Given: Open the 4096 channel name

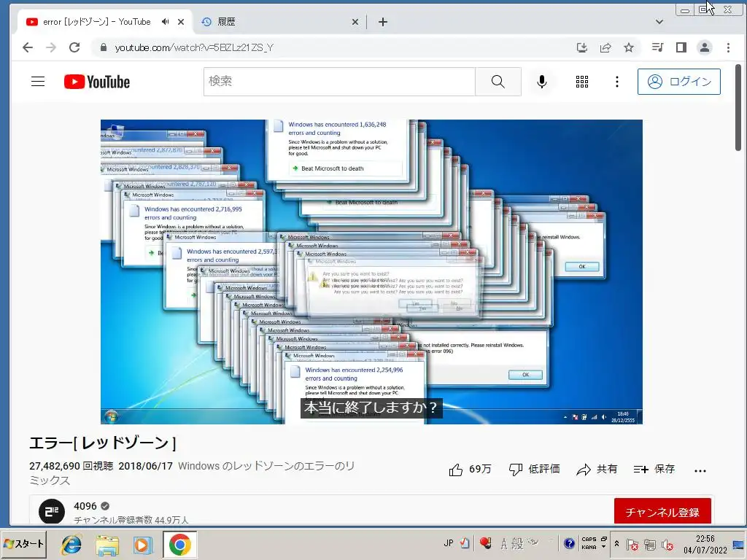Looking at the screenshot, I should (x=85, y=506).
